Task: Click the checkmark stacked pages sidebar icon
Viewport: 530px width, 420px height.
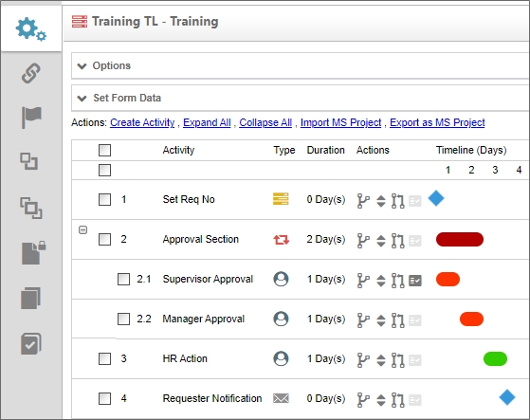Action: click(x=31, y=343)
